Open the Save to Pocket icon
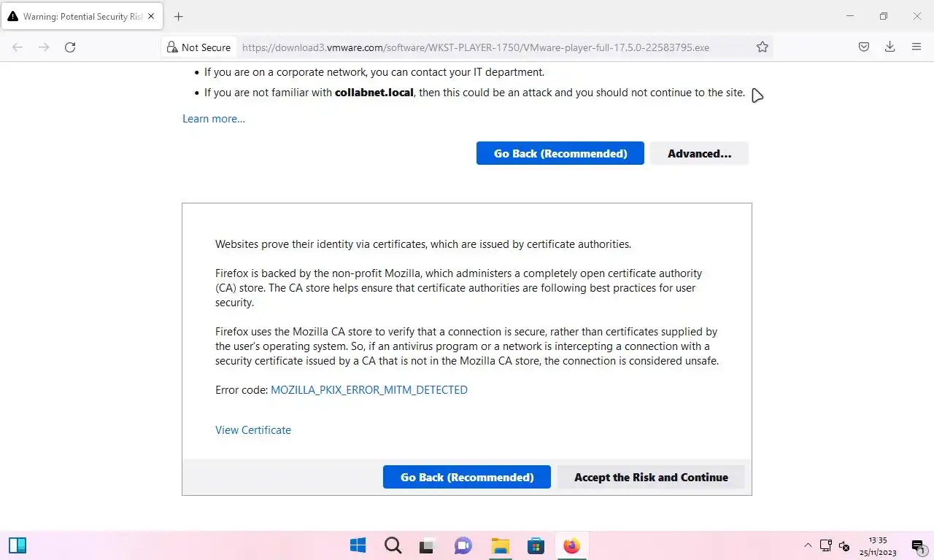This screenshot has width=934, height=560. click(x=863, y=47)
